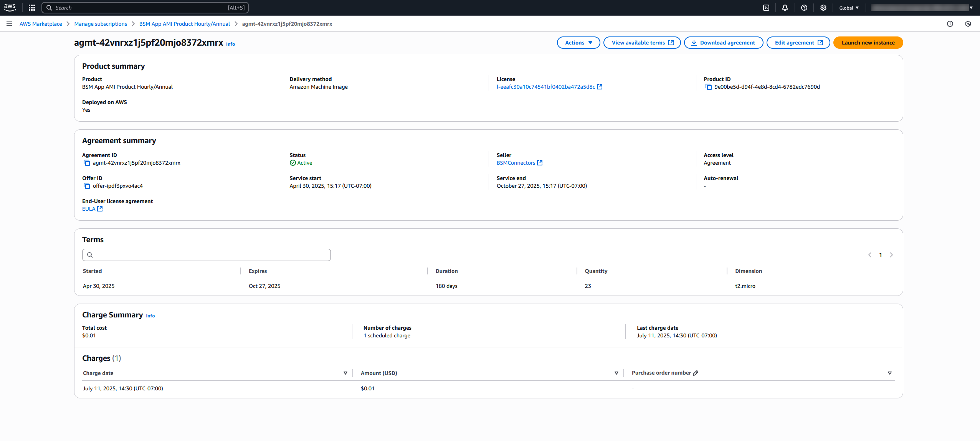
Task: Toggle the info panel icon
Action: [x=950, y=24]
